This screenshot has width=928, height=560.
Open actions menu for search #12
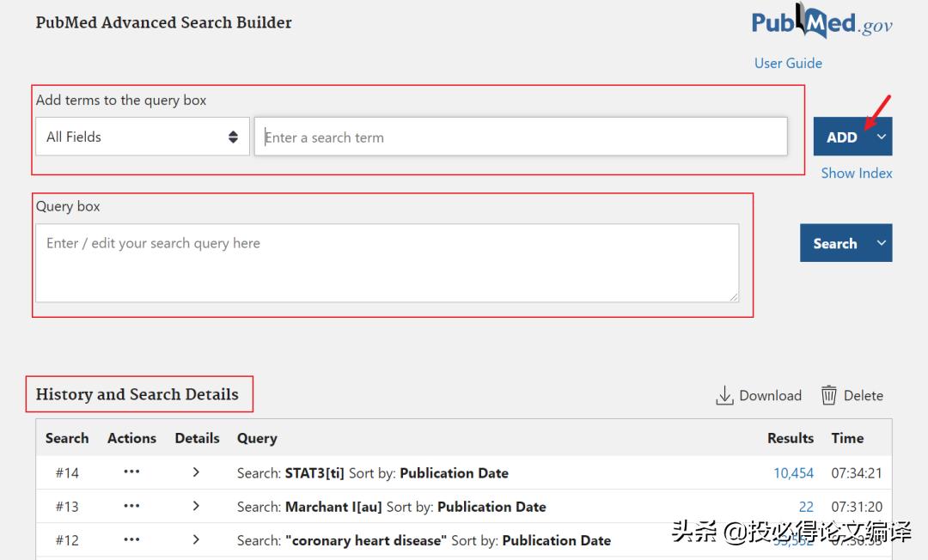(131, 540)
